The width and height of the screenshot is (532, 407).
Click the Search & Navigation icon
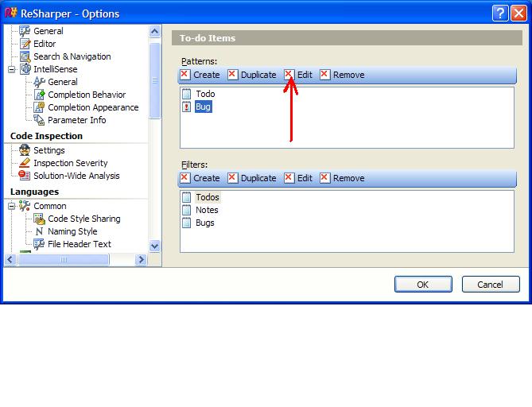[25, 56]
